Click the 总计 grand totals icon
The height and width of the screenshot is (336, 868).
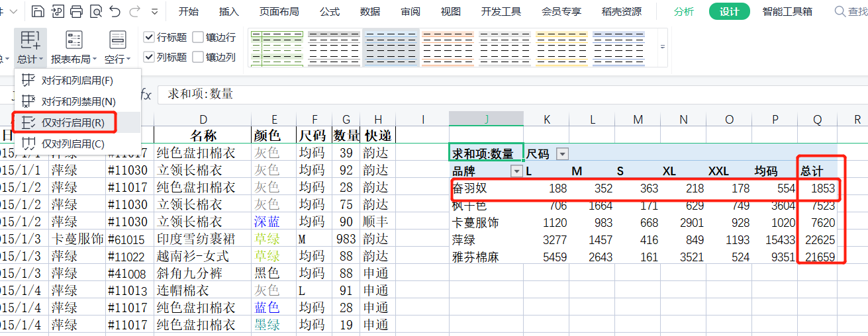(30, 40)
